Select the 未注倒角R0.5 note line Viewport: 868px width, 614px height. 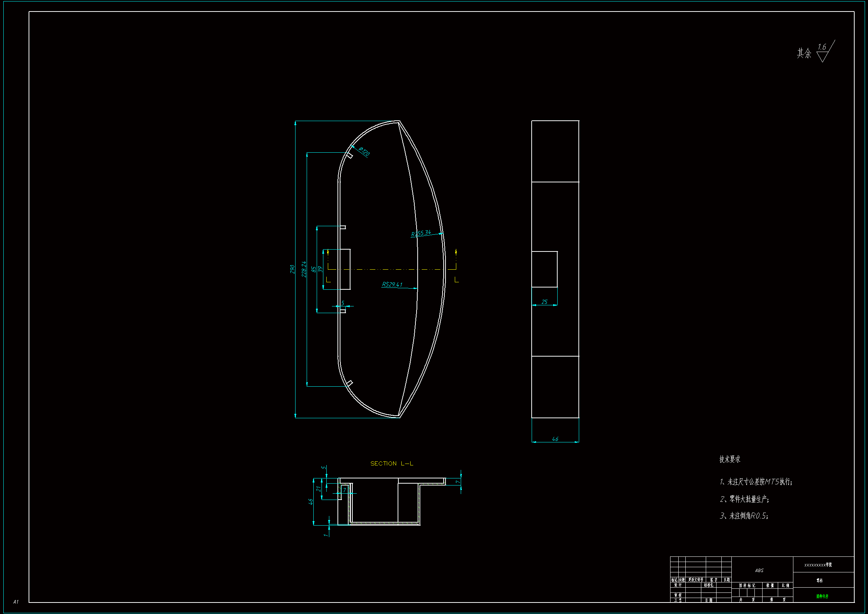pyautogui.click(x=744, y=516)
